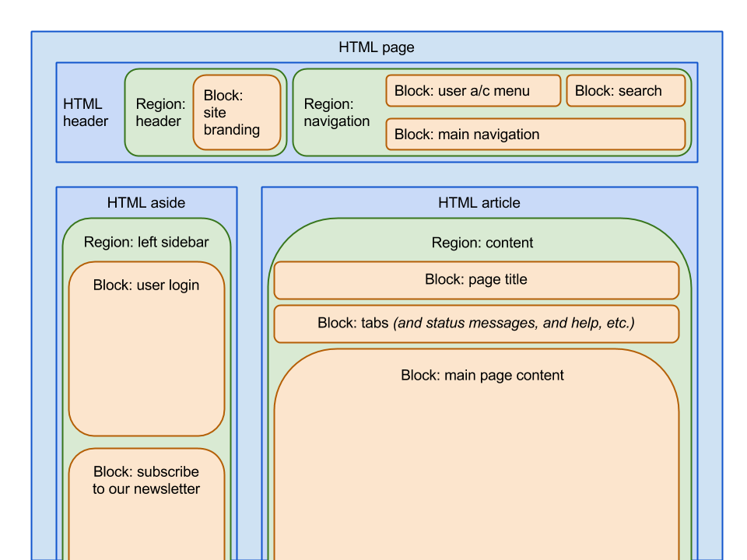This screenshot has width=747, height=560.
Task: Select the HTML aside heading
Action: (x=146, y=203)
